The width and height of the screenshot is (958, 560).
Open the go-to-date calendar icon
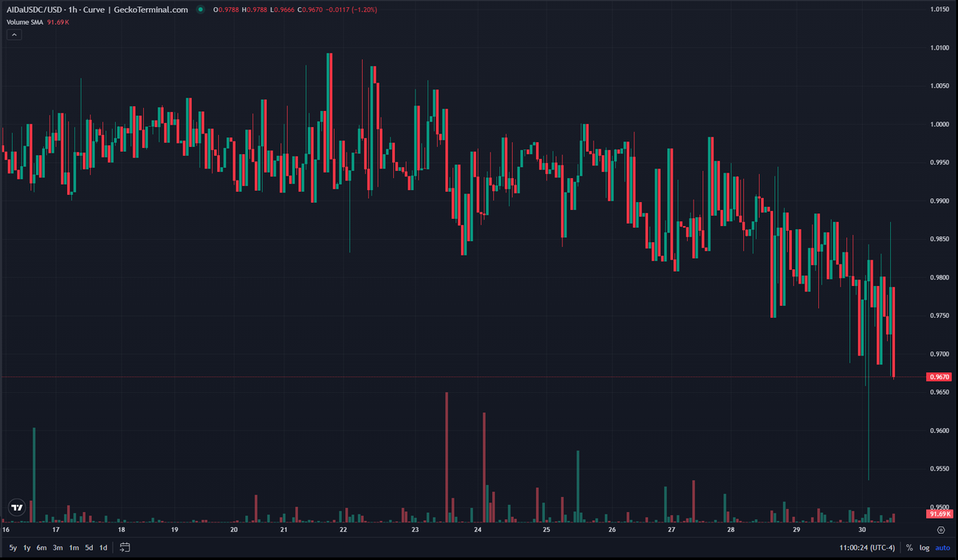125,547
